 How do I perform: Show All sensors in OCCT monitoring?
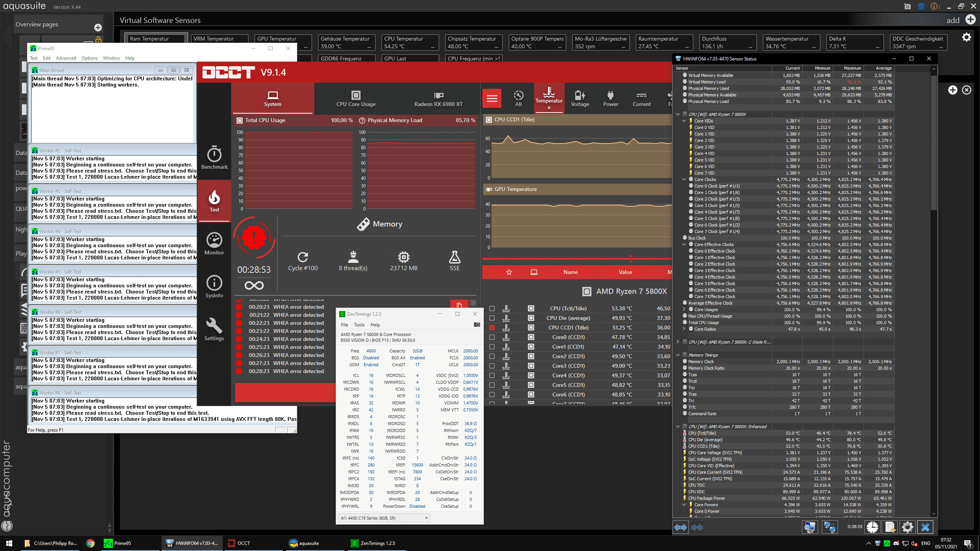(518, 98)
